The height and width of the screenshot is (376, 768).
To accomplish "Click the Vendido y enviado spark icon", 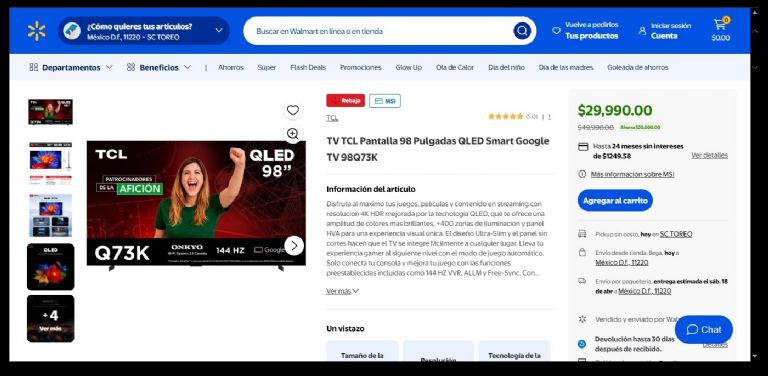I will pyautogui.click(x=582, y=319).
